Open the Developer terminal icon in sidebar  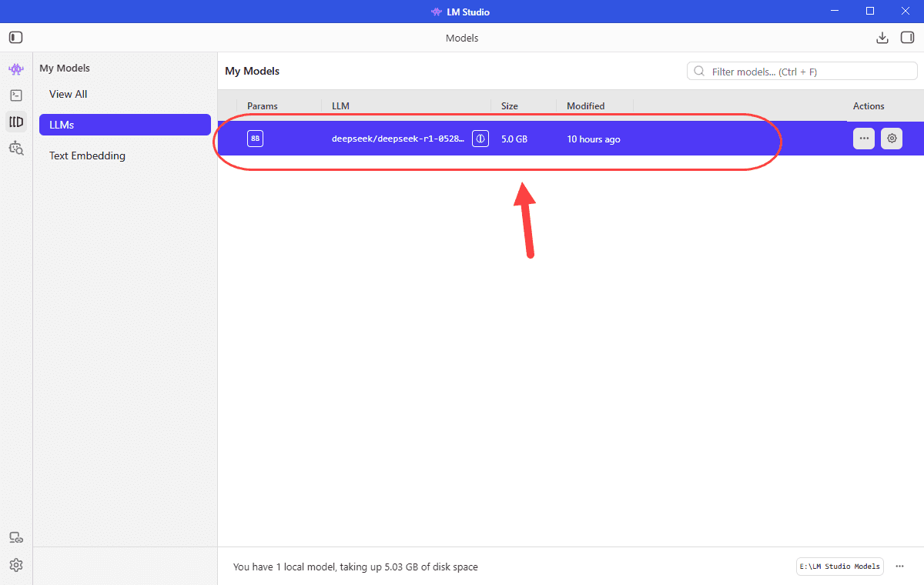(x=16, y=95)
